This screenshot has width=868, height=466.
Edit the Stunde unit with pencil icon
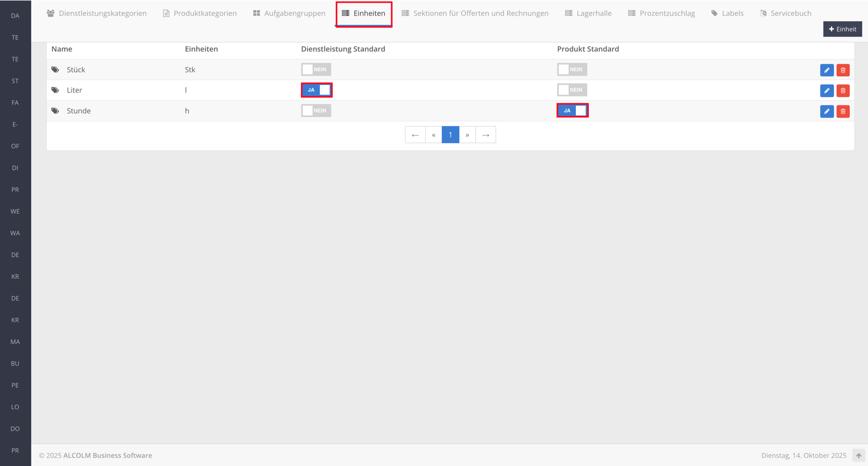pyautogui.click(x=827, y=111)
